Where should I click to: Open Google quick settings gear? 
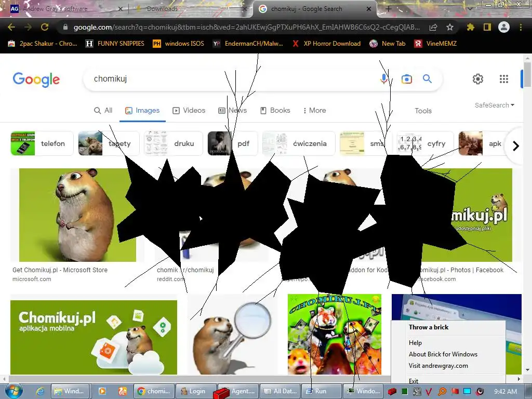pyautogui.click(x=478, y=79)
